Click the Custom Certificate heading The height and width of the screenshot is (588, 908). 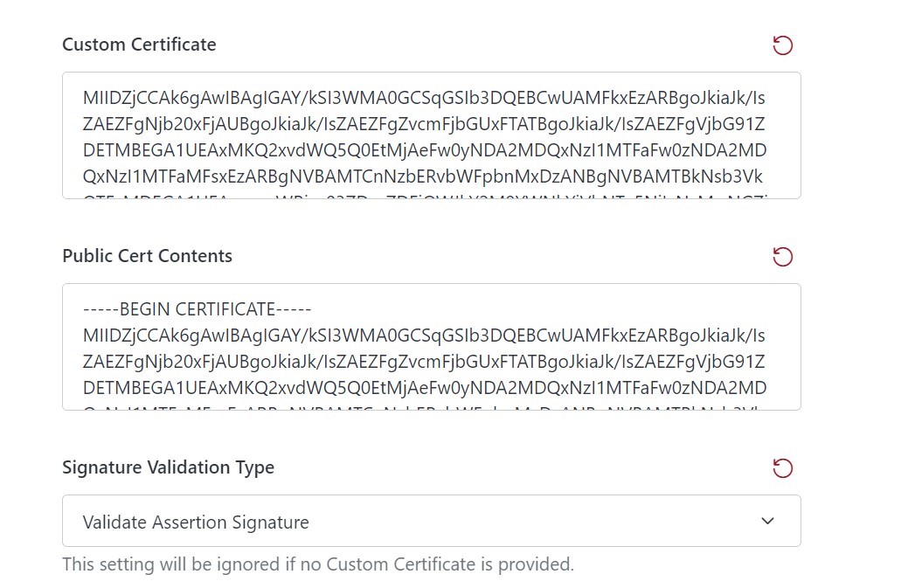[x=138, y=45]
